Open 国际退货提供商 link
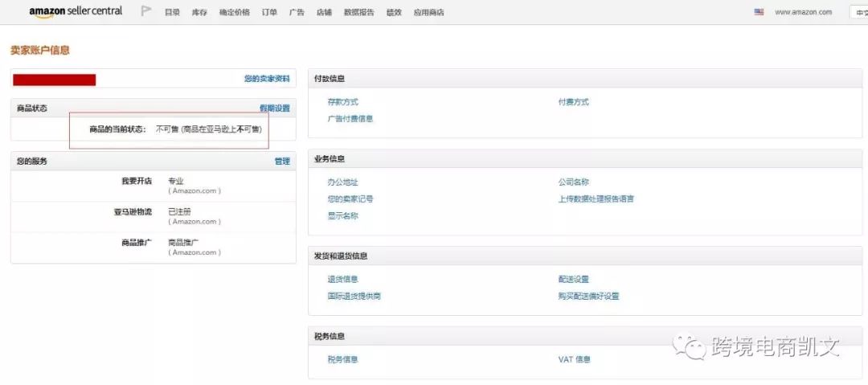Image resolution: width=868 pixels, height=385 pixels. [x=354, y=296]
